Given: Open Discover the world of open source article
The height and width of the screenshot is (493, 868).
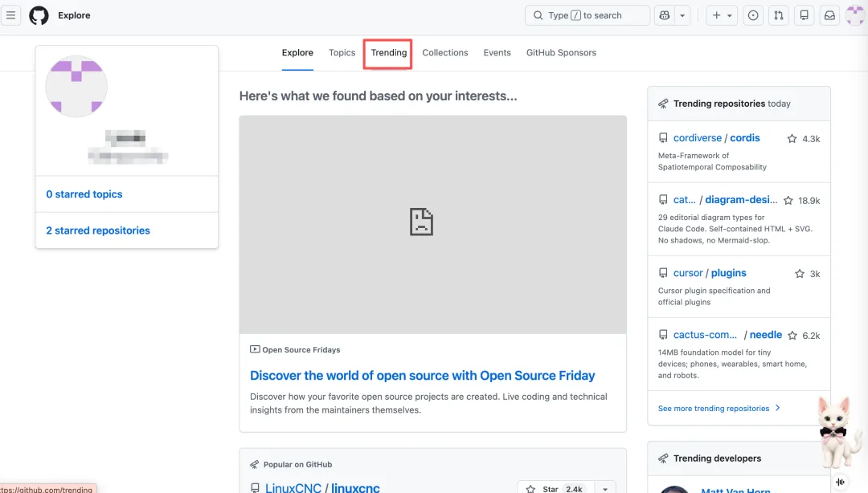Looking at the screenshot, I should click(x=423, y=375).
